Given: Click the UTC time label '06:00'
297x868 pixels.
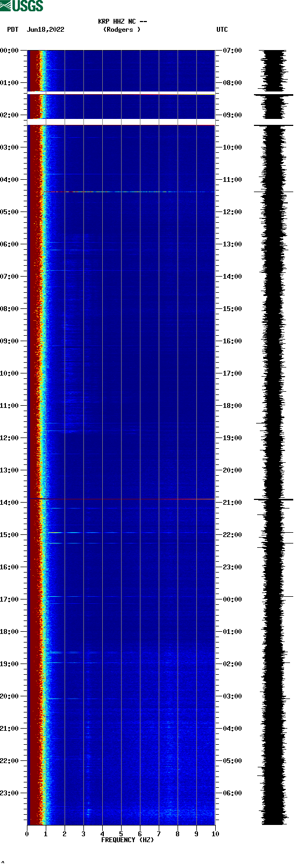Looking at the screenshot, I should [x=232, y=793].
